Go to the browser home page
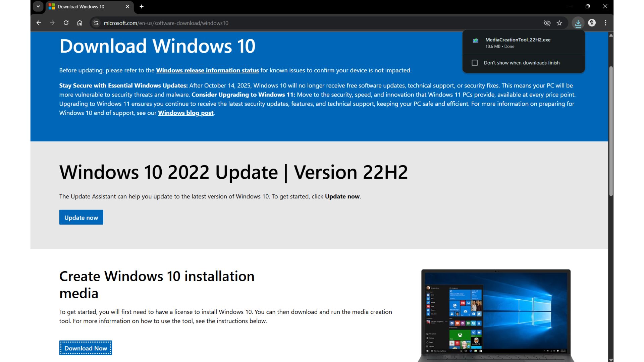Screen dimensions: 644x362 80,23
